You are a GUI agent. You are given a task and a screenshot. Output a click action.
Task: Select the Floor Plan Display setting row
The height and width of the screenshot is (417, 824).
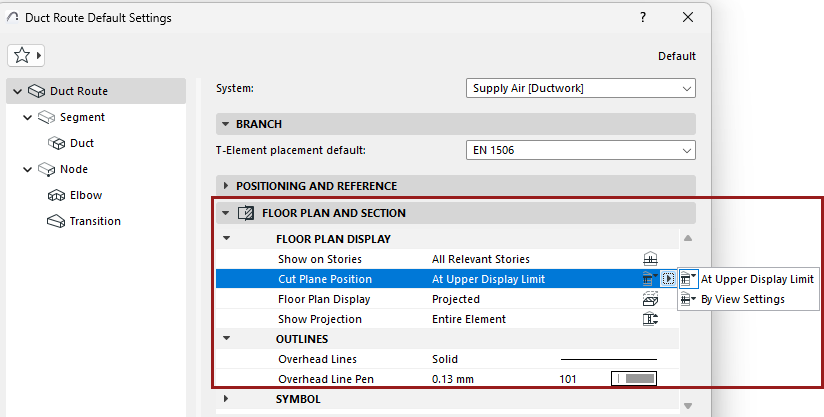(x=447, y=299)
